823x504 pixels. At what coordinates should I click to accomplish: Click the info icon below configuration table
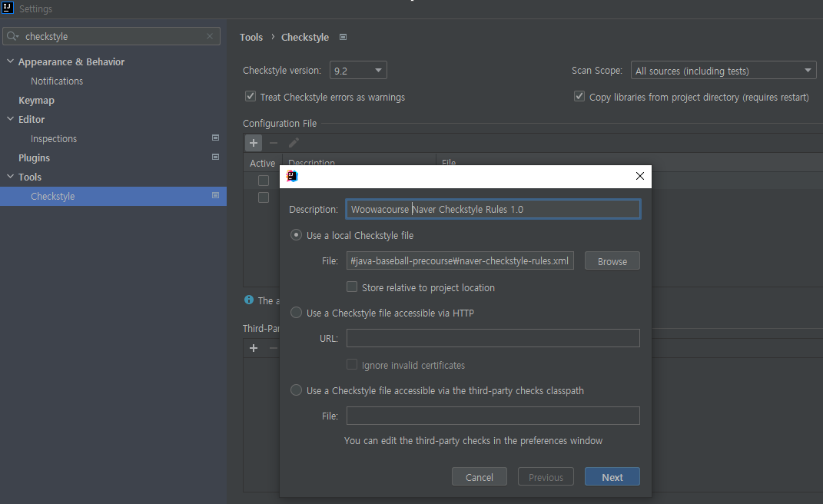[x=249, y=300]
